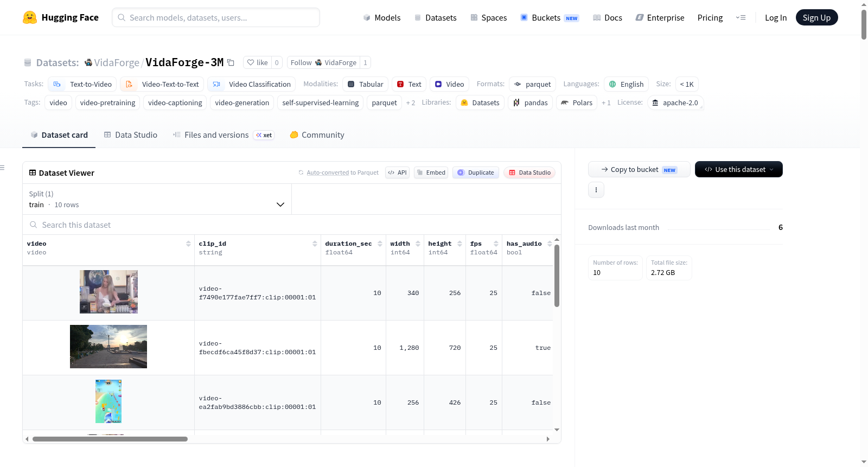Open the three-dot more options button
This screenshot has width=868, height=467.
pos(596,190)
